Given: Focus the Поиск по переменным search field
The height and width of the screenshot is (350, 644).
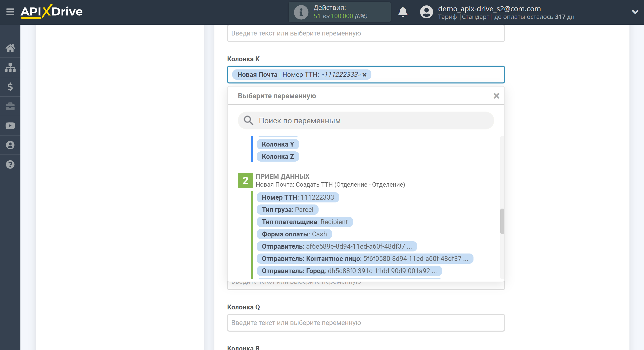Looking at the screenshot, I should click(366, 120).
